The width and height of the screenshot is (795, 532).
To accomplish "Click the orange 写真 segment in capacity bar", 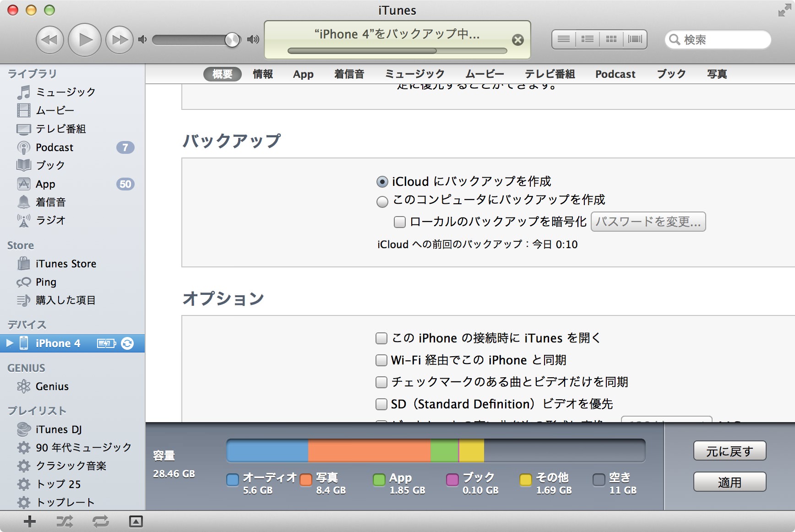I will tap(369, 451).
